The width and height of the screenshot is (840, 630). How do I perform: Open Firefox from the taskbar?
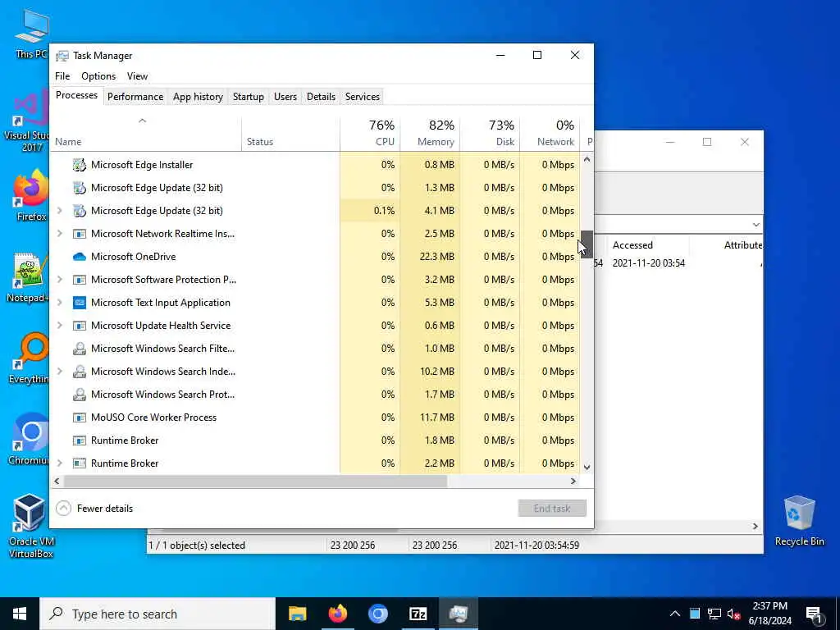click(x=337, y=614)
